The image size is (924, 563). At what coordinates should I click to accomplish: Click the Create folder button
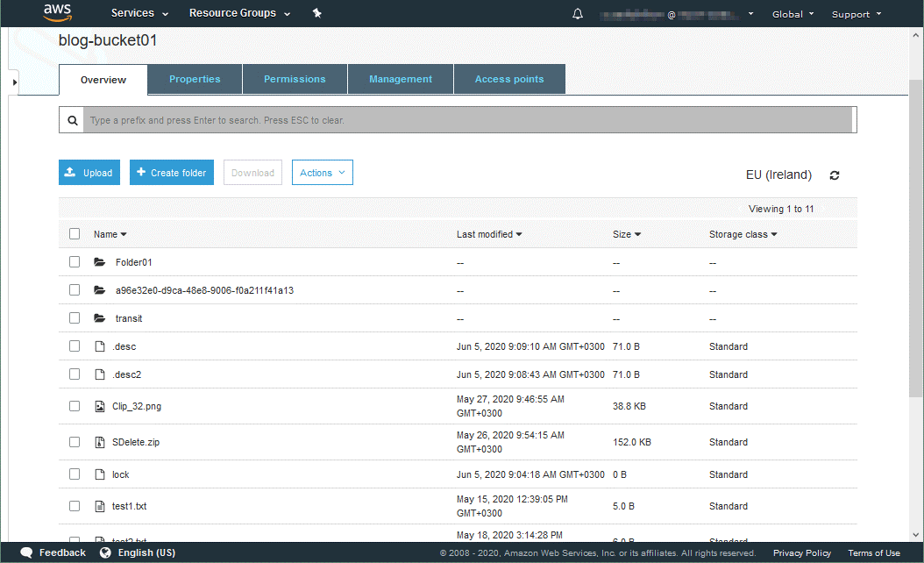point(172,172)
